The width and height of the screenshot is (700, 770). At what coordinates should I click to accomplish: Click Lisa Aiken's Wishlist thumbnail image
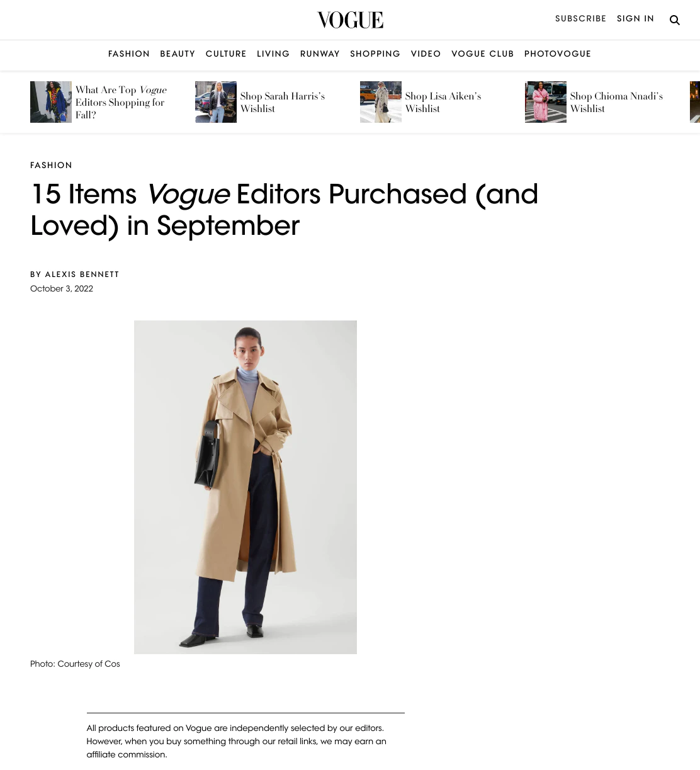pos(381,102)
